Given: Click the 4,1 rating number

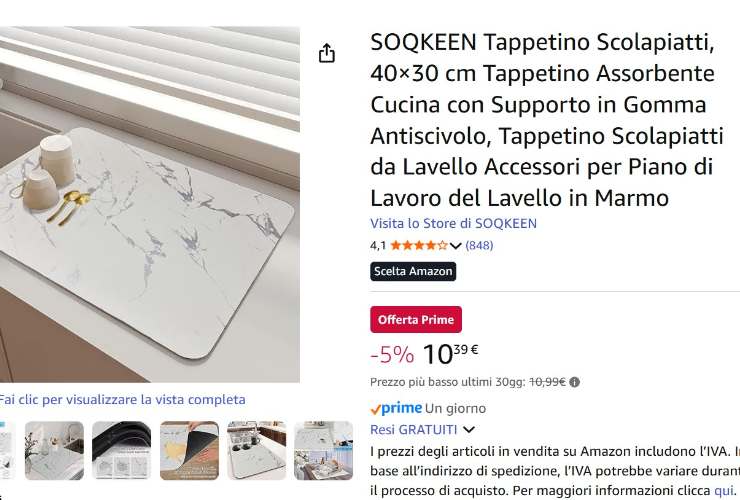Looking at the screenshot, I should tap(378, 246).
